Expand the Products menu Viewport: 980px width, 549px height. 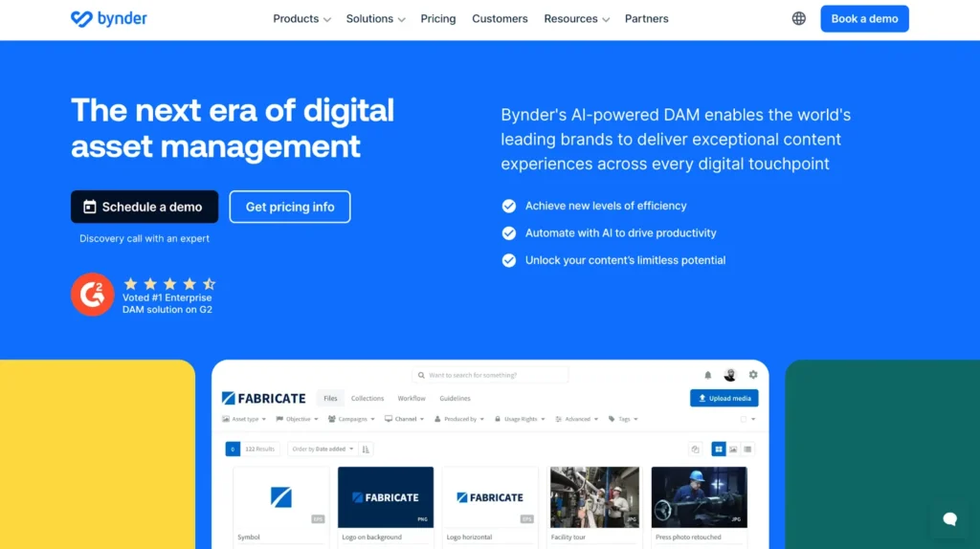click(301, 19)
